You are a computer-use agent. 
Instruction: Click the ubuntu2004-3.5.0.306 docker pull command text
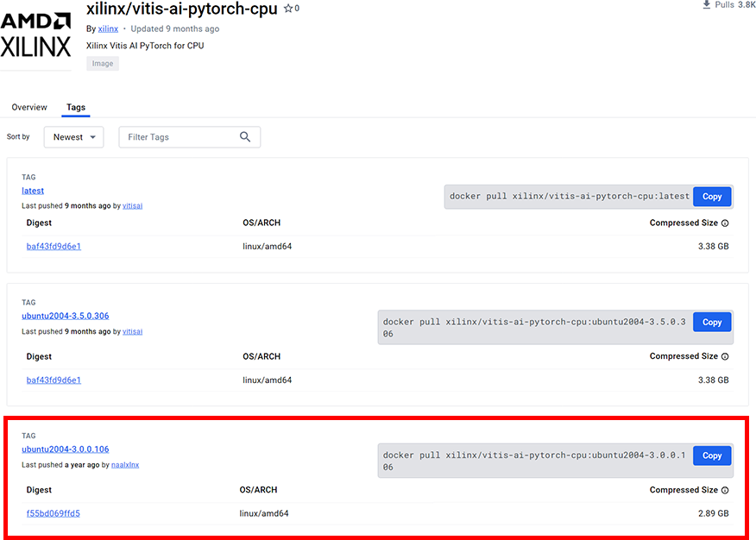pyautogui.click(x=534, y=328)
